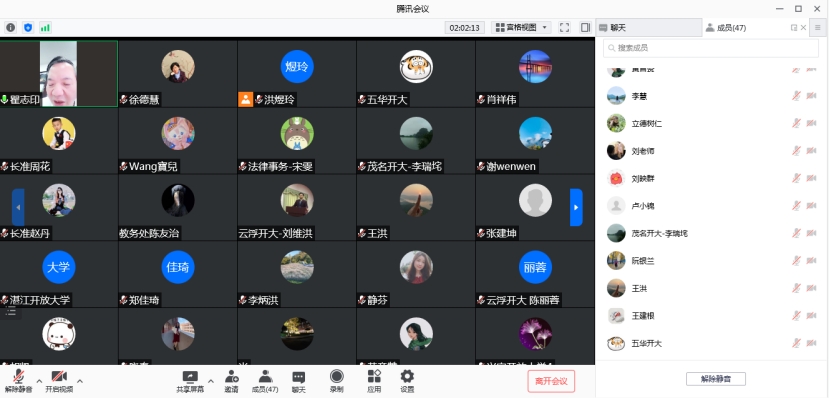Open meeting info icon in top bar
Image resolution: width=830 pixels, height=398 pixels.
point(11,28)
